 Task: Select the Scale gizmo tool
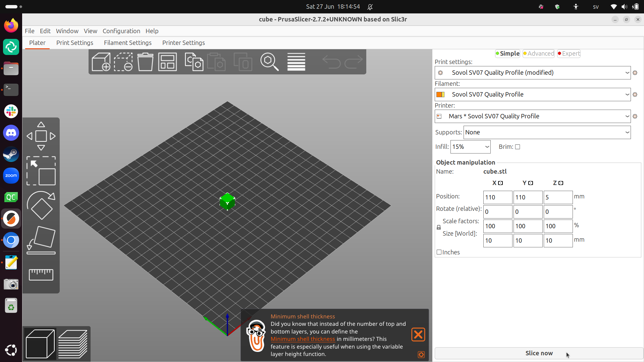[x=41, y=171]
